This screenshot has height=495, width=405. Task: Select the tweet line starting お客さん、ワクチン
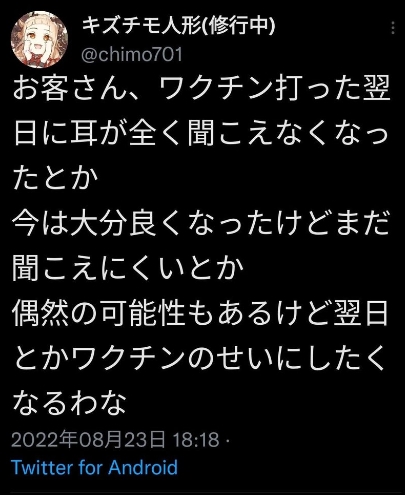click(x=202, y=88)
